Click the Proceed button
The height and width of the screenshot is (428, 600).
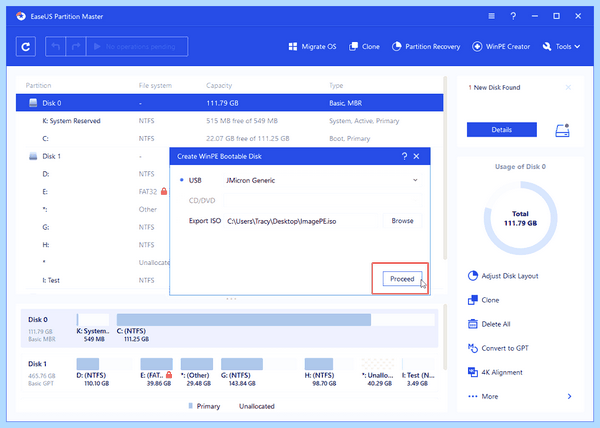click(x=402, y=279)
